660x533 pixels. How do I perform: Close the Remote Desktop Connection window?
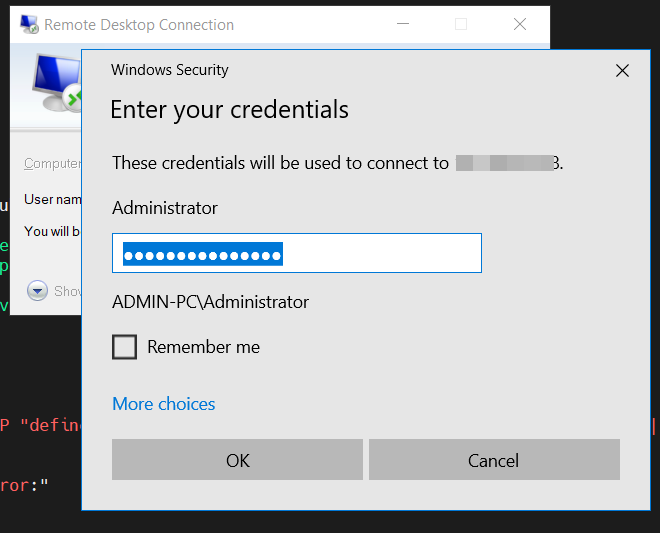[x=520, y=25]
